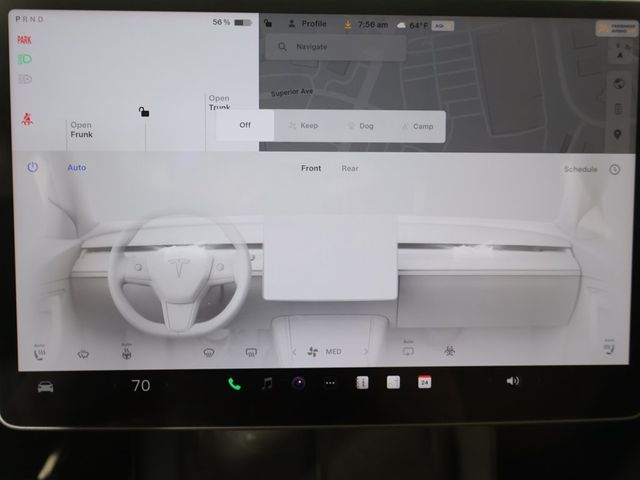Image resolution: width=640 pixels, height=480 pixels.
Task: Open the Music app
Action: 267,383
